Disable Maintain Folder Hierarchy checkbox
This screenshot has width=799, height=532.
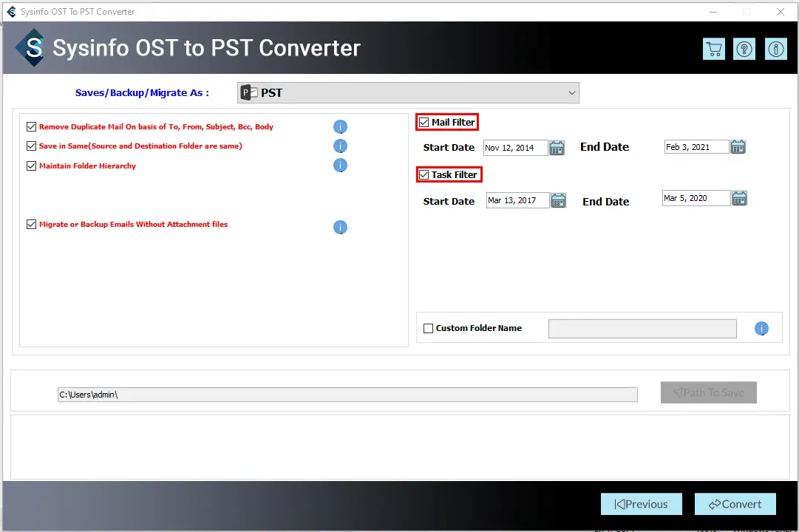(31, 166)
